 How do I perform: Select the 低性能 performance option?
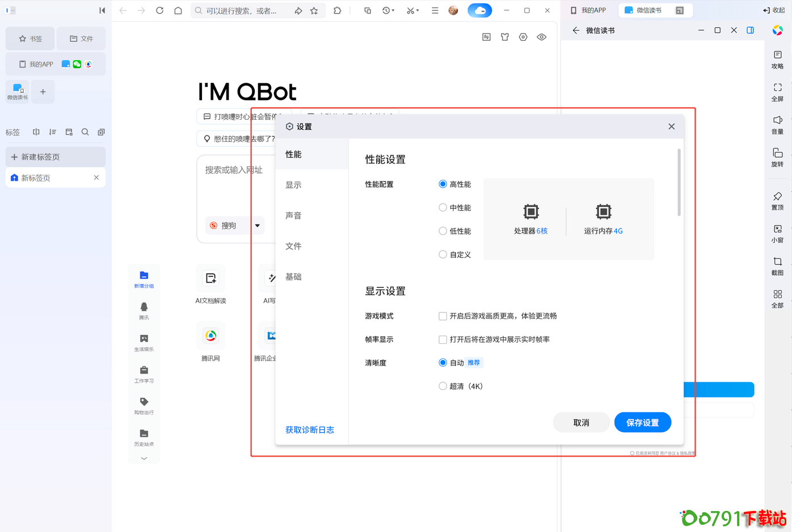click(443, 231)
